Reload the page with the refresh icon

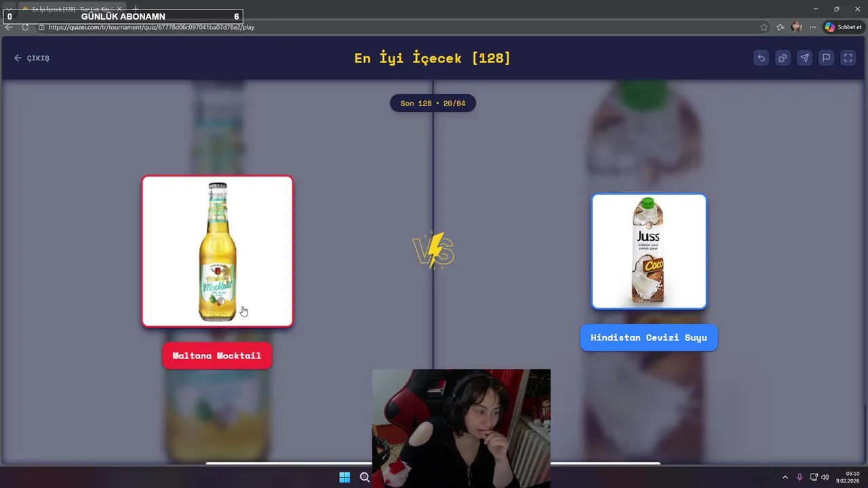(25, 27)
